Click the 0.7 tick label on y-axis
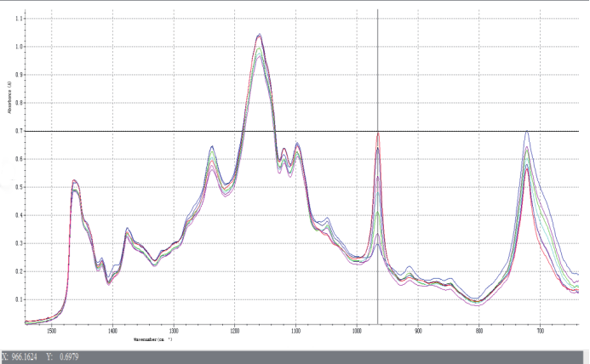Screen dimensions: 590x364 [19, 131]
